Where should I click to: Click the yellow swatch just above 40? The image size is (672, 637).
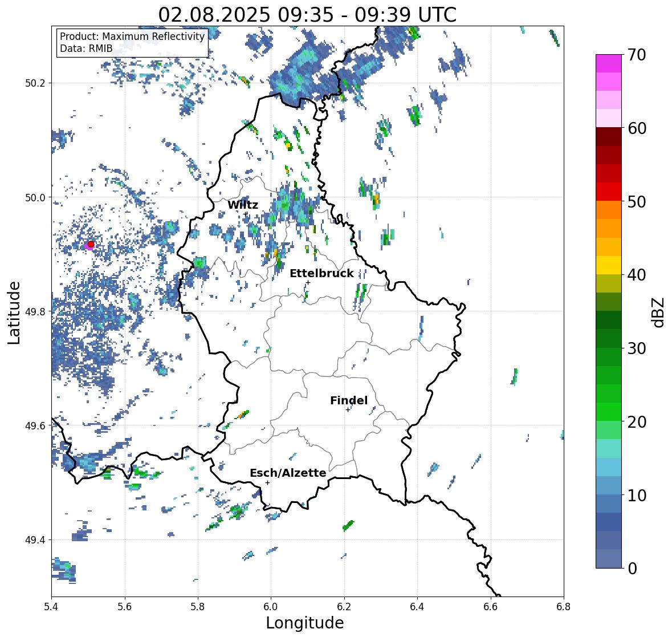tap(609, 265)
